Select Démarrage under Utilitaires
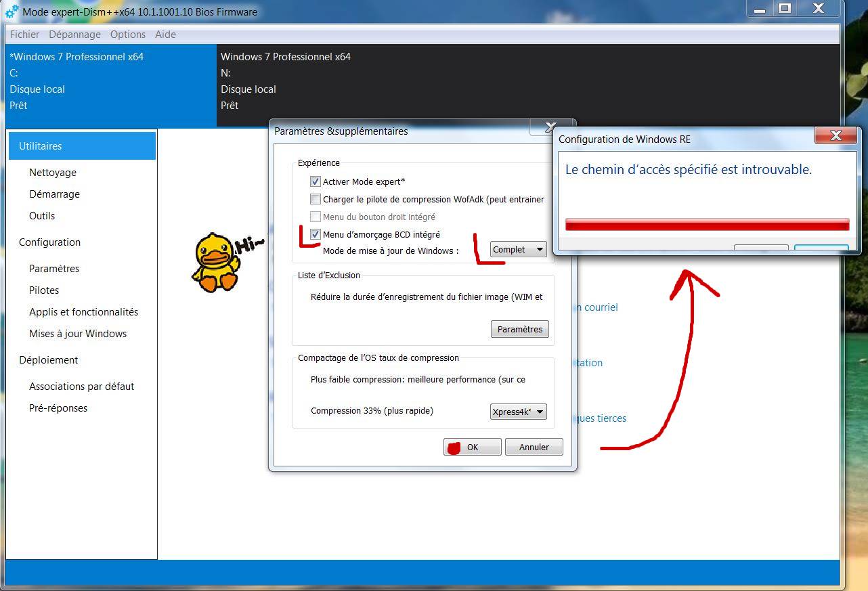This screenshot has height=591, width=868. click(54, 194)
